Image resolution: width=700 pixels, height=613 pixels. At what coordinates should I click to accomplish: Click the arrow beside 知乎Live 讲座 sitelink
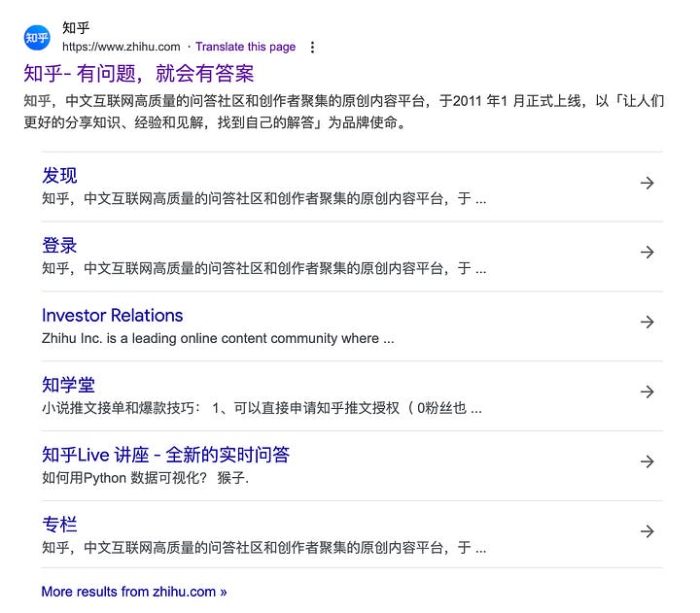[647, 461]
